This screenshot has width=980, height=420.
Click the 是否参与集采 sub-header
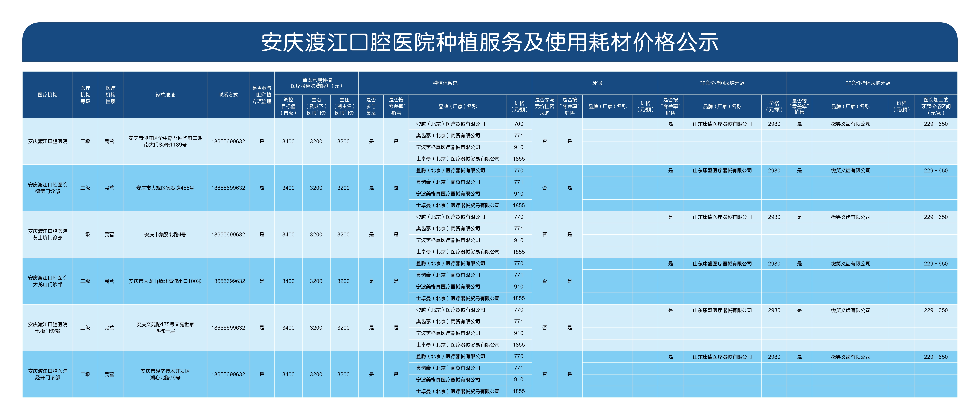[x=371, y=107]
